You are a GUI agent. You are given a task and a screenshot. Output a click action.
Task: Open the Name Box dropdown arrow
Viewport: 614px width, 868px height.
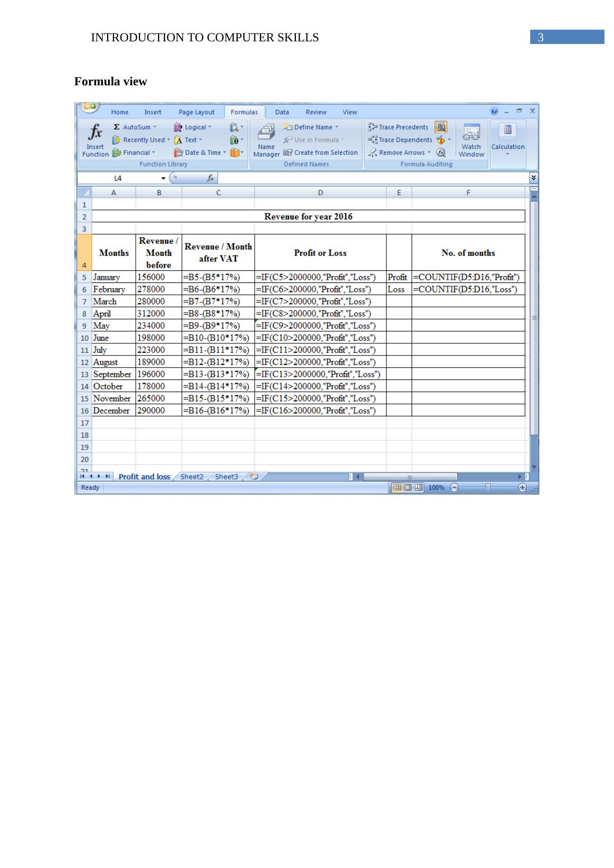tap(163, 178)
